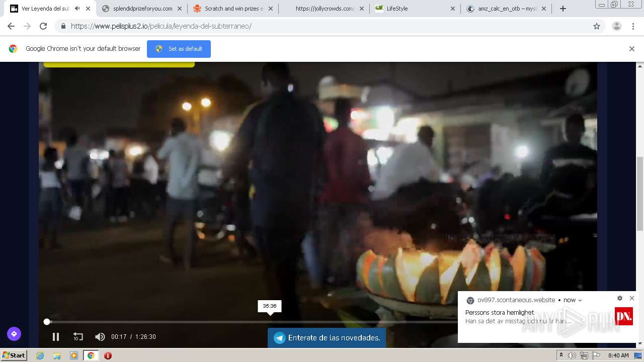Open a new browser tab

point(563,9)
